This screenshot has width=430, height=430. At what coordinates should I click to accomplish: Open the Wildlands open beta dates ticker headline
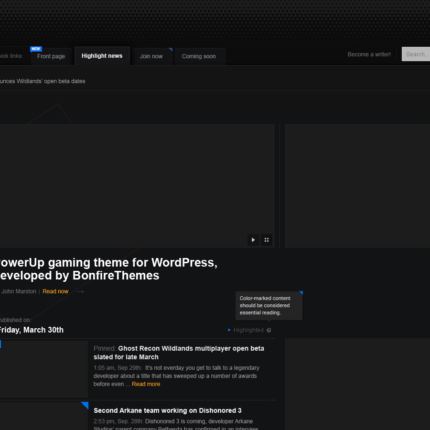(x=42, y=81)
